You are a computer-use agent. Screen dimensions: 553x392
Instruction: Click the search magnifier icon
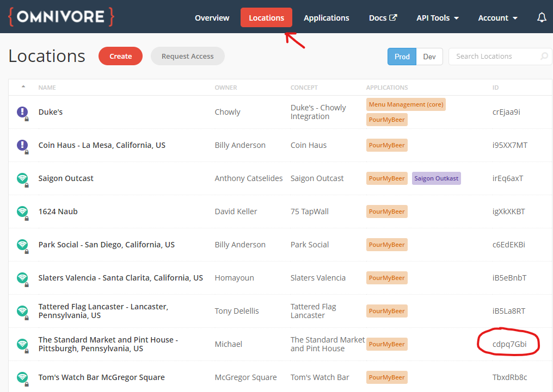point(544,57)
